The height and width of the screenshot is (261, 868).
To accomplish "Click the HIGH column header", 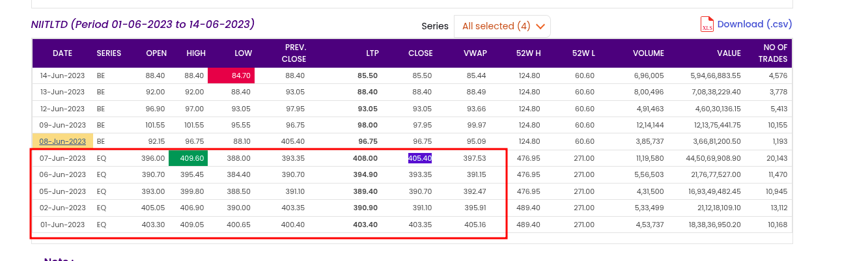I will [x=196, y=53].
